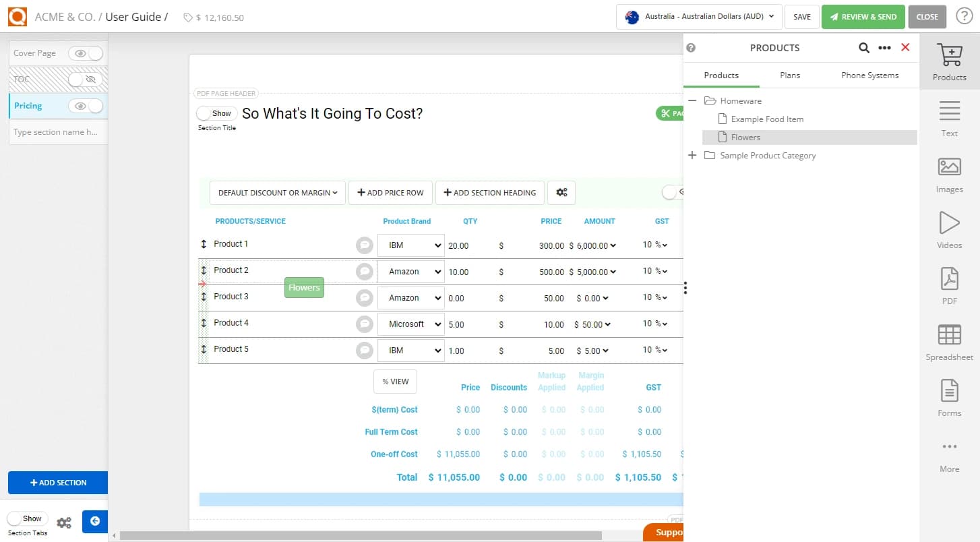Click the Review & Send button
The width and height of the screenshot is (980, 542).
863,16
